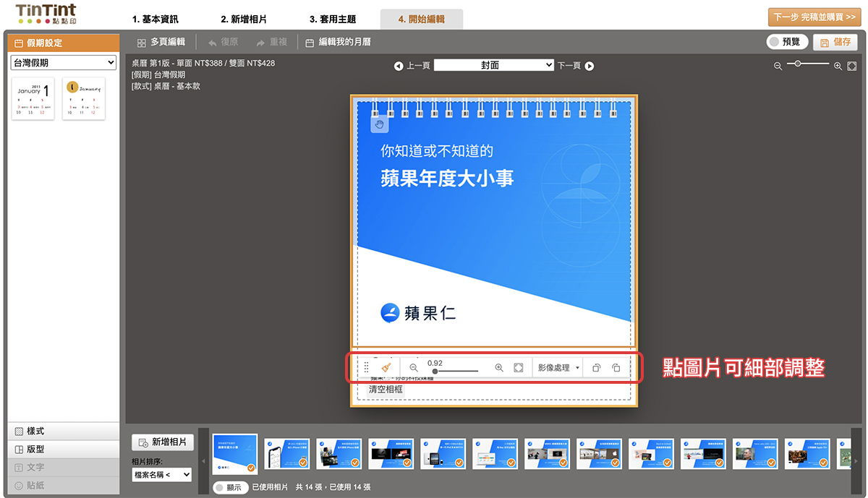
Task: Click the 相片排序 label
Action: (x=147, y=461)
